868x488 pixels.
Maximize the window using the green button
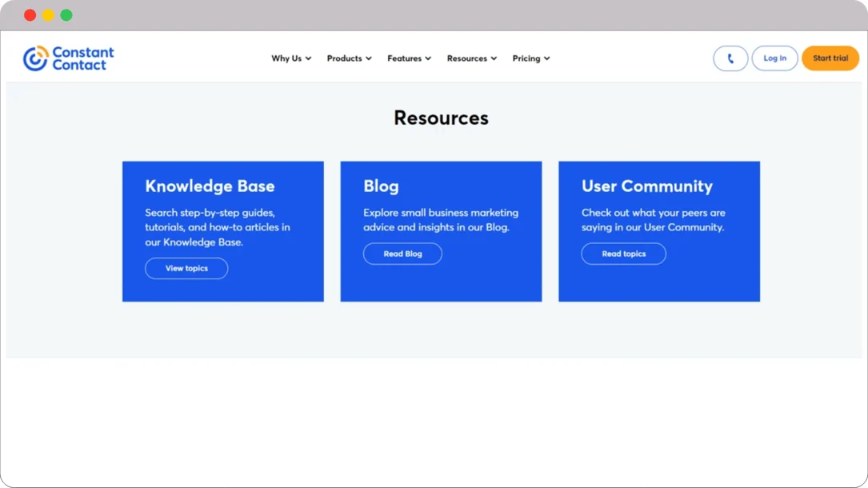(x=66, y=15)
